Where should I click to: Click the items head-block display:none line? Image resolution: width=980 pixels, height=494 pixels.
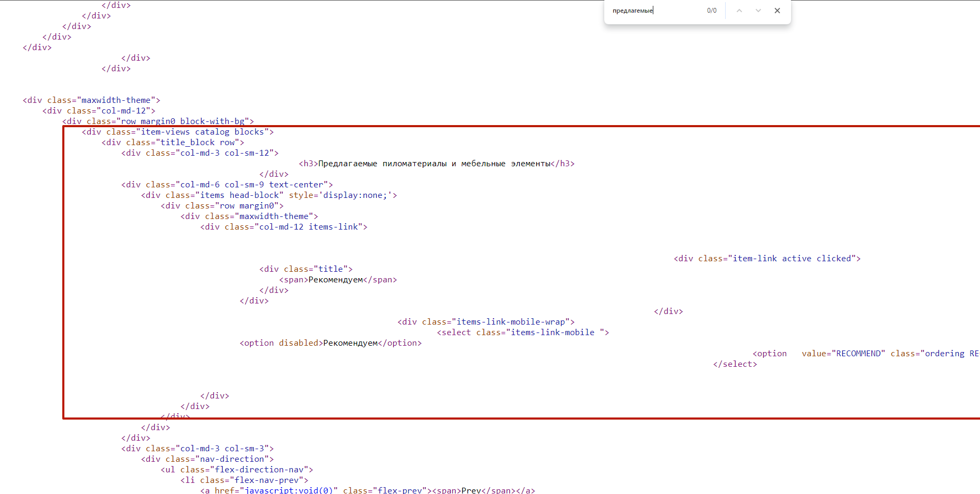tap(269, 195)
